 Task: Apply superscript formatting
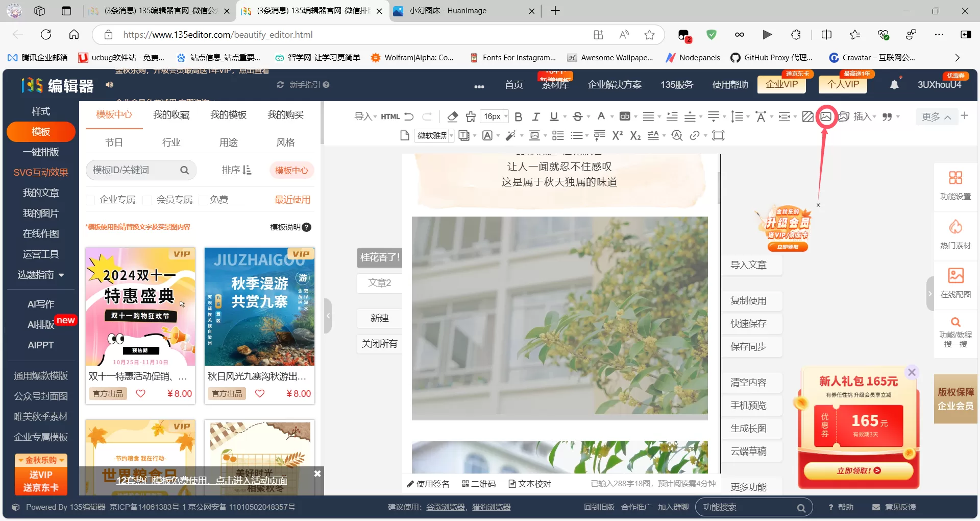(618, 135)
